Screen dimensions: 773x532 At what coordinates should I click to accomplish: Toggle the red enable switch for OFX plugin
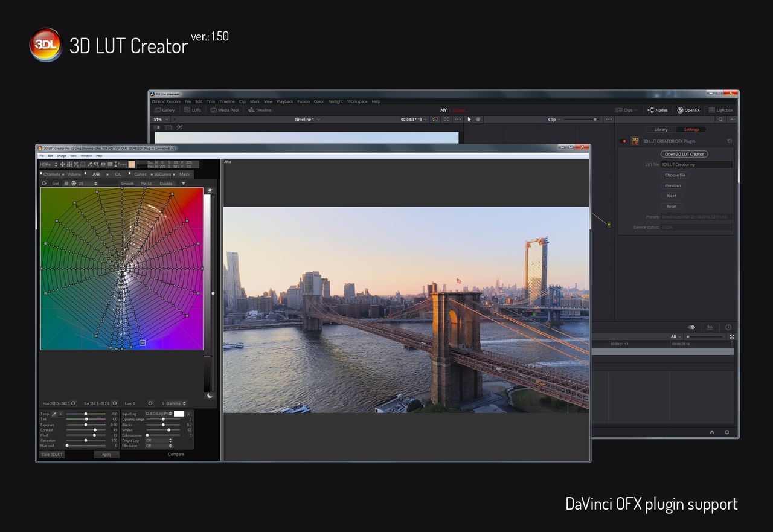(624, 141)
